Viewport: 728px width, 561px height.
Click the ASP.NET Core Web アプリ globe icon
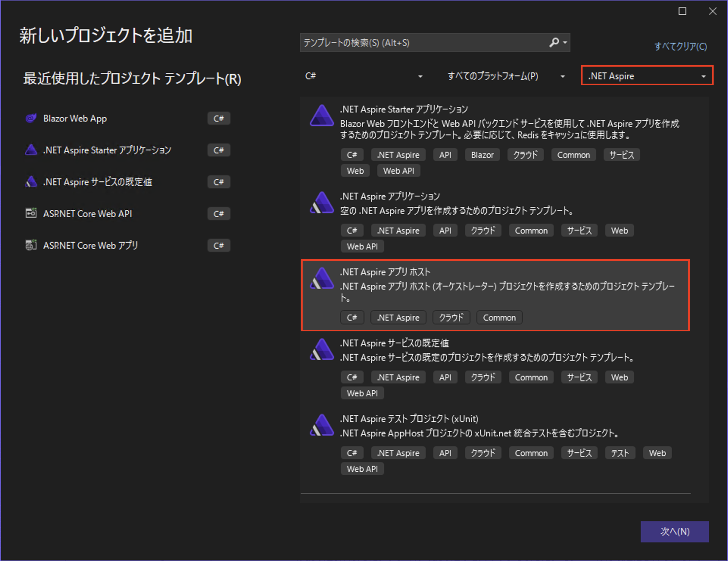tap(31, 245)
